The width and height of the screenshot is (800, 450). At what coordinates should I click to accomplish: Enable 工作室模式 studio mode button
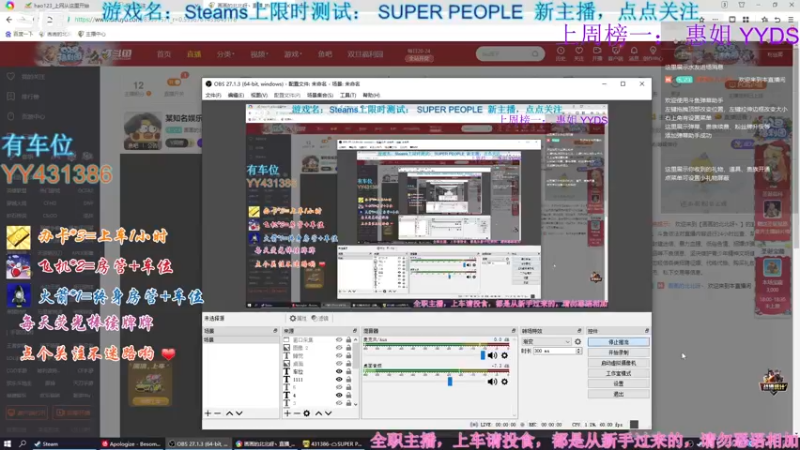click(x=618, y=373)
